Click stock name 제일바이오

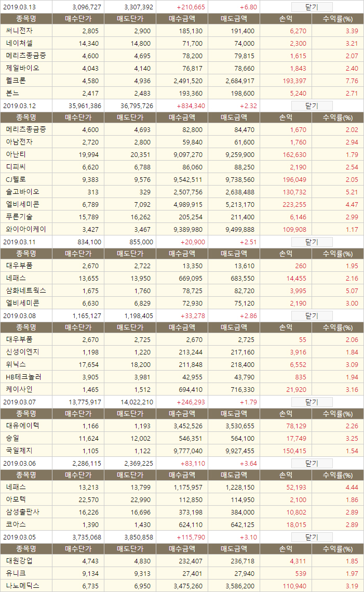pyautogui.click(x=23, y=68)
